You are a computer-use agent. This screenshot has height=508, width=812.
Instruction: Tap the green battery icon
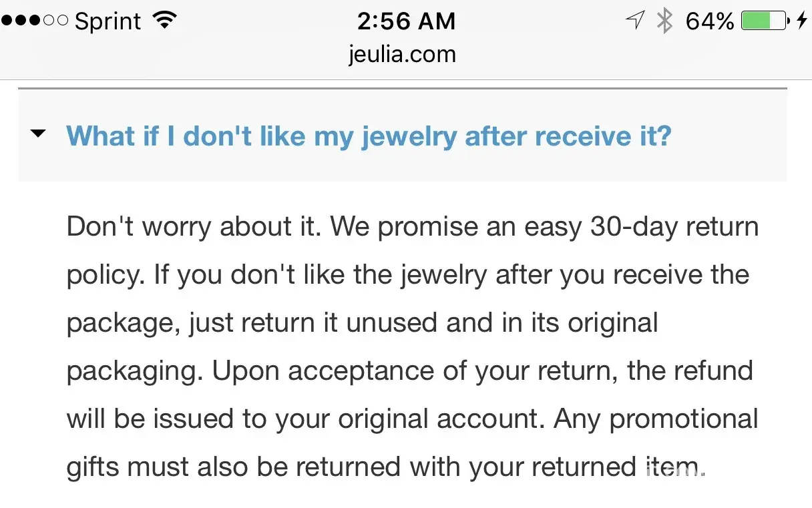(765, 21)
